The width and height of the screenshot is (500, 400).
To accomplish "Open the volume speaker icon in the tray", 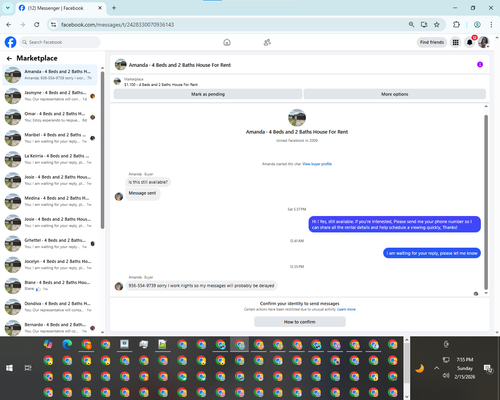I will point(446,376).
